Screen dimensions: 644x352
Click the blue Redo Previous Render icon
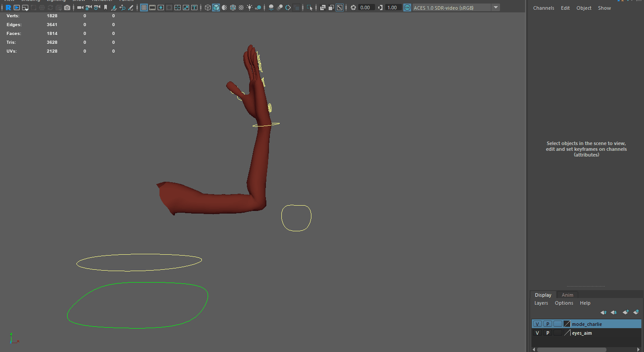pos(8,8)
